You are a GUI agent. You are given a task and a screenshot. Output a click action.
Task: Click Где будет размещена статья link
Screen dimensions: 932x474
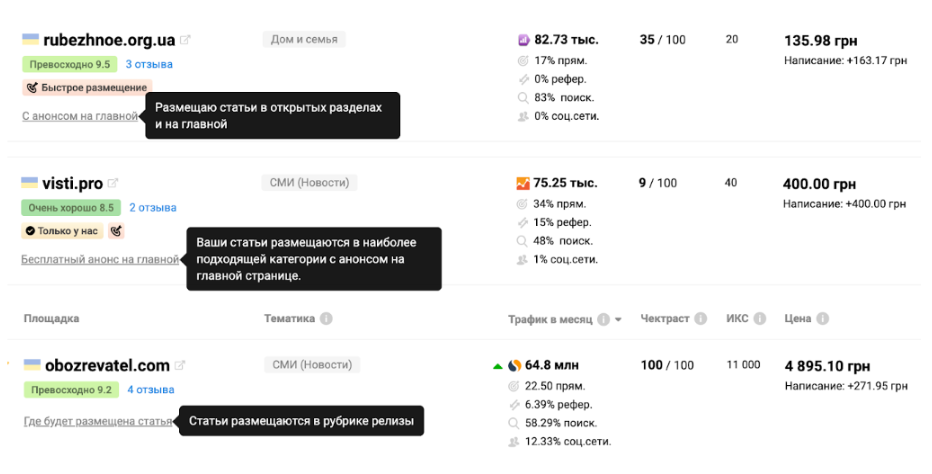[x=98, y=422]
